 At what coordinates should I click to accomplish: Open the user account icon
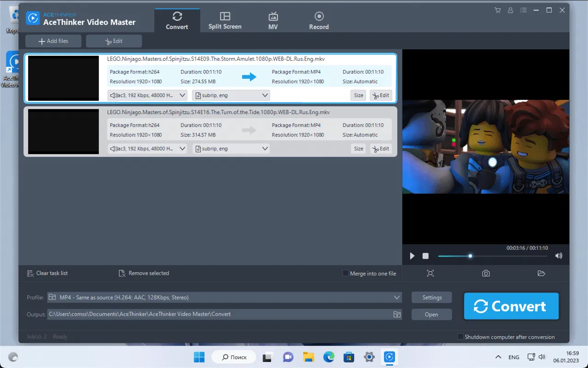510,10
